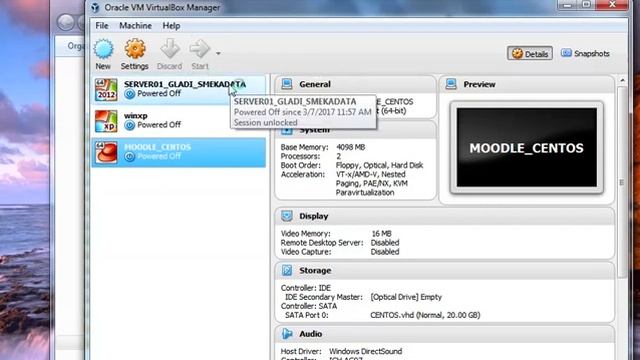The height and width of the screenshot is (360, 640).
Task: Open the Help menu
Action: [171, 26]
